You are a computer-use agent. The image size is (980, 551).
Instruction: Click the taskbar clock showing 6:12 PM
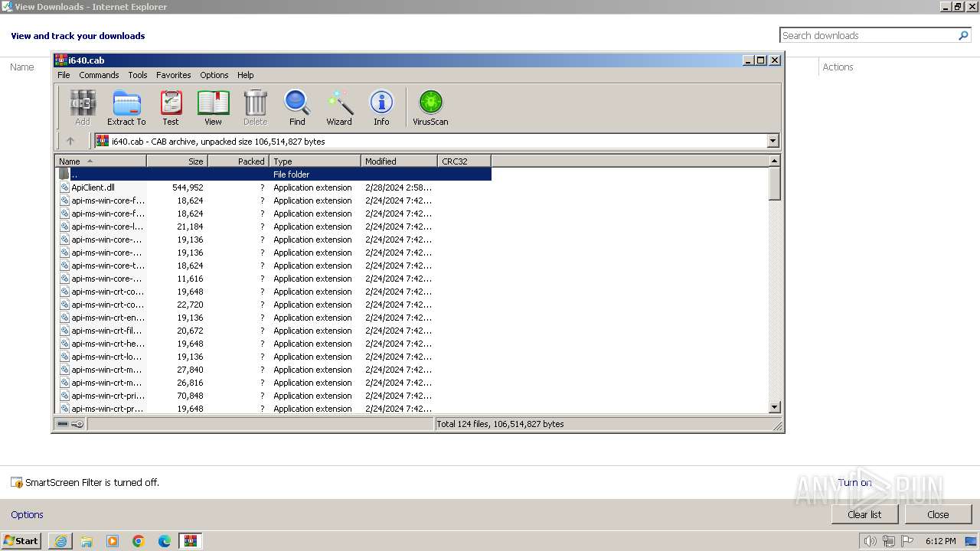940,541
